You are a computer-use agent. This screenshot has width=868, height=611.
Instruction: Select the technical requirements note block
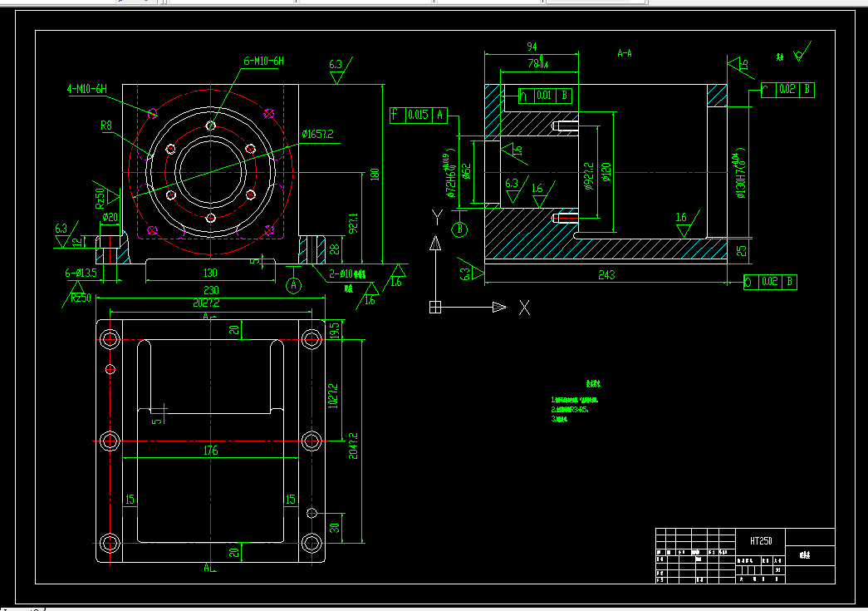tap(576, 402)
